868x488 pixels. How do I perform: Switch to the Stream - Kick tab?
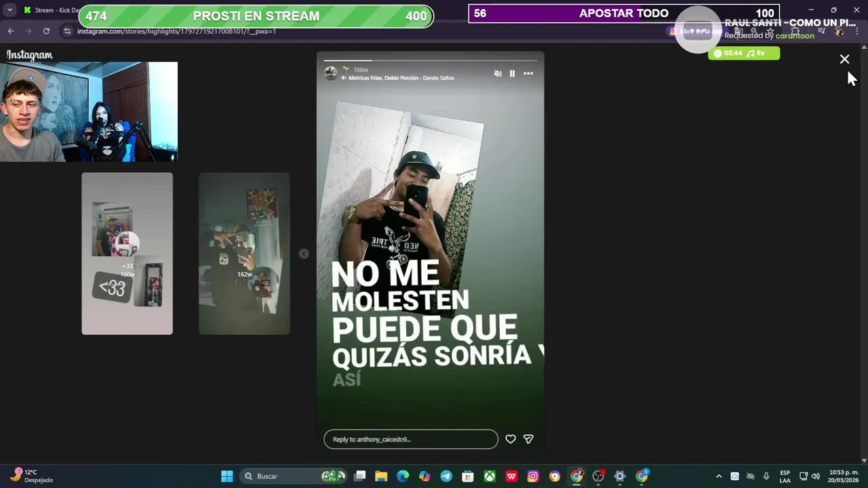(53, 10)
